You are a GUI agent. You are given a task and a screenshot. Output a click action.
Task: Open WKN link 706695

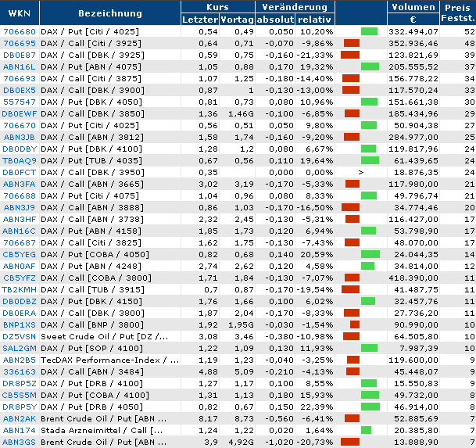(x=20, y=44)
